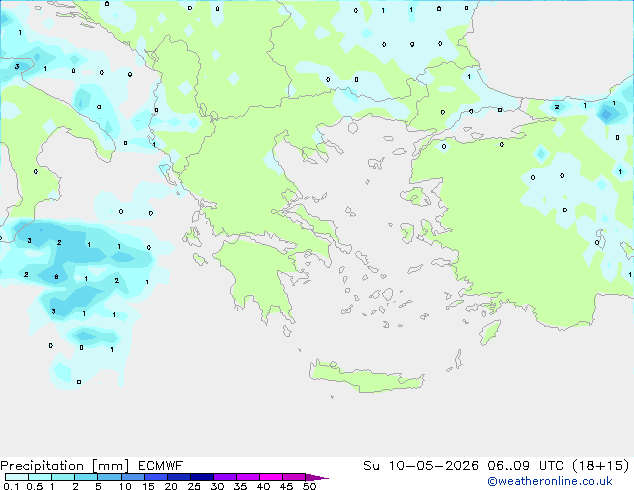The height and width of the screenshot is (490, 634).
Task: Select the 1–2 mm legend swatch
Action: 63,477
